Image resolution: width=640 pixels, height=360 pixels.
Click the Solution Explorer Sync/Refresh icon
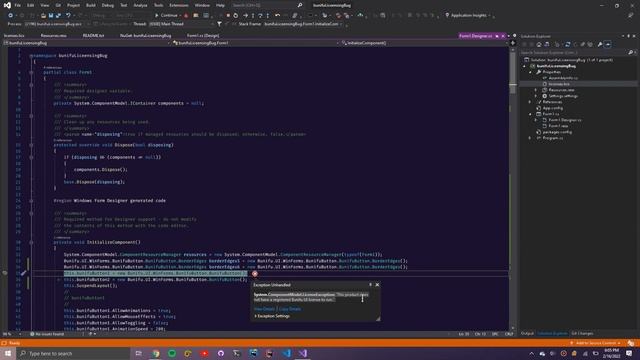pyautogui.click(x=567, y=44)
